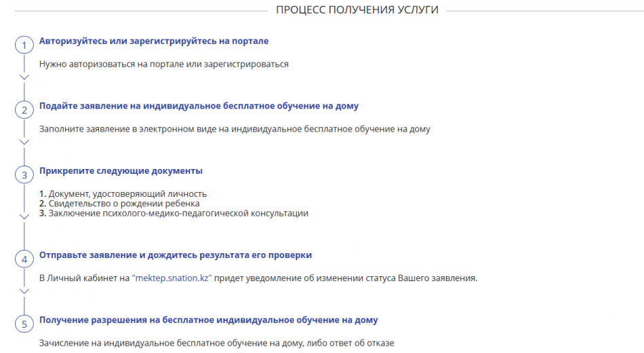Click text "Нужно авторизоваться на портале или зарегистрироваться"
The height and width of the screenshot is (353, 644).
pyautogui.click(x=164, y=64)
